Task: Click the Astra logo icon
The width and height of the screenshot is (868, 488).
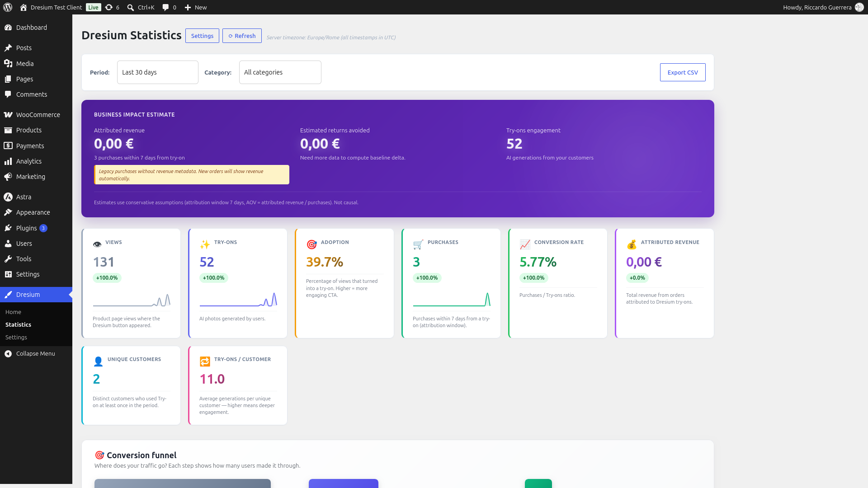Action: pos(8,197)
